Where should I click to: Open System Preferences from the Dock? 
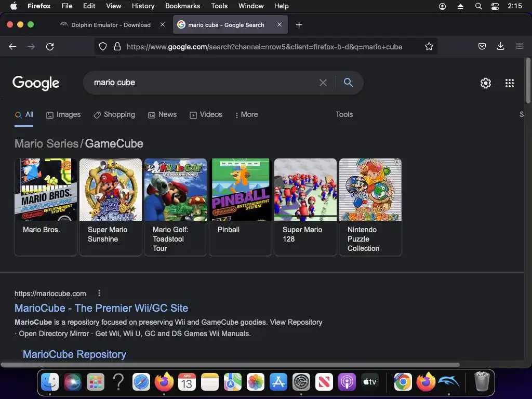(301, 382)
